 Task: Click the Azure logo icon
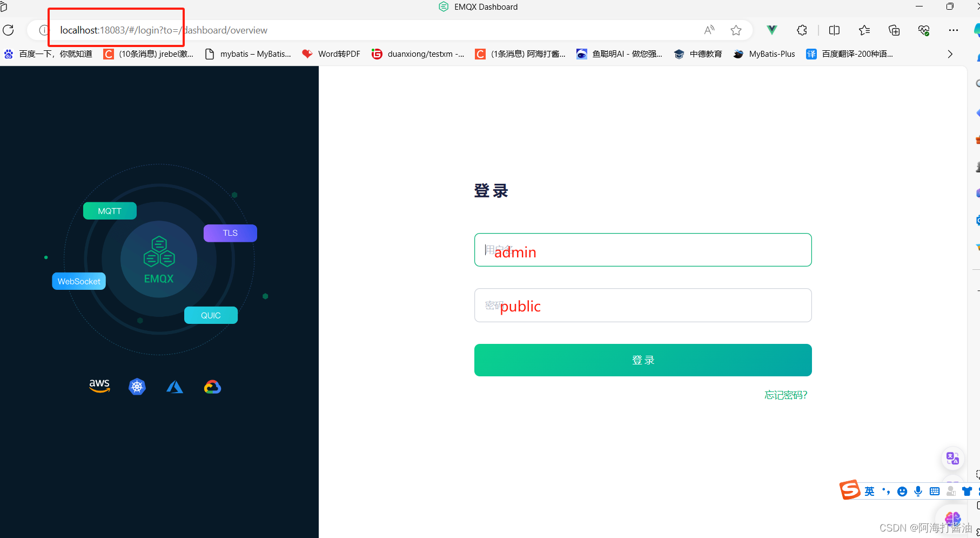[174, 387]
